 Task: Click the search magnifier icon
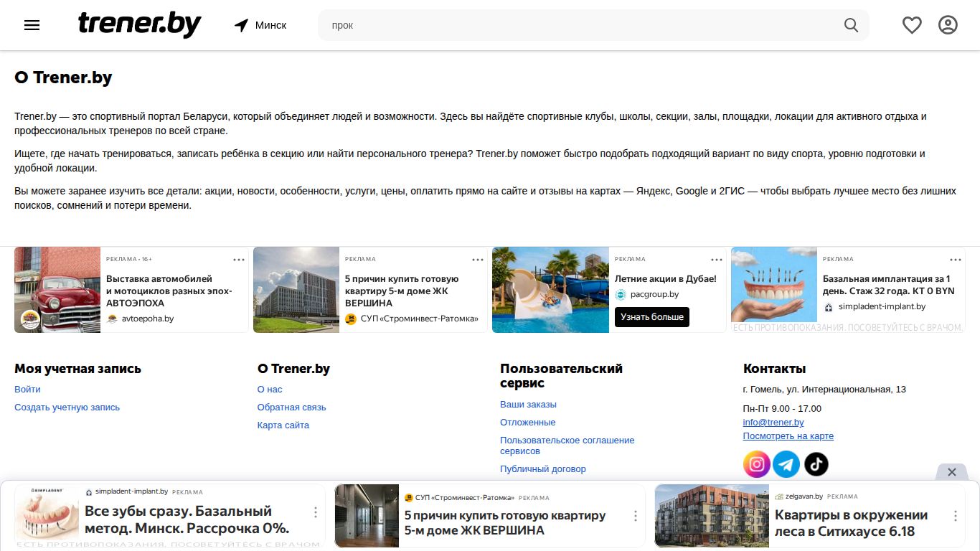[851, 25]
